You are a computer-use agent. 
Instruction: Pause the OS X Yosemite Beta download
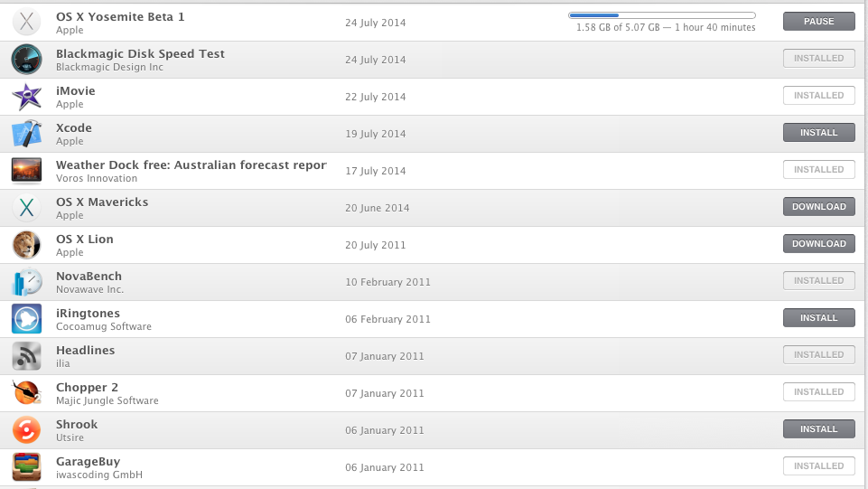pyautogui.click(x=818, y=21)
